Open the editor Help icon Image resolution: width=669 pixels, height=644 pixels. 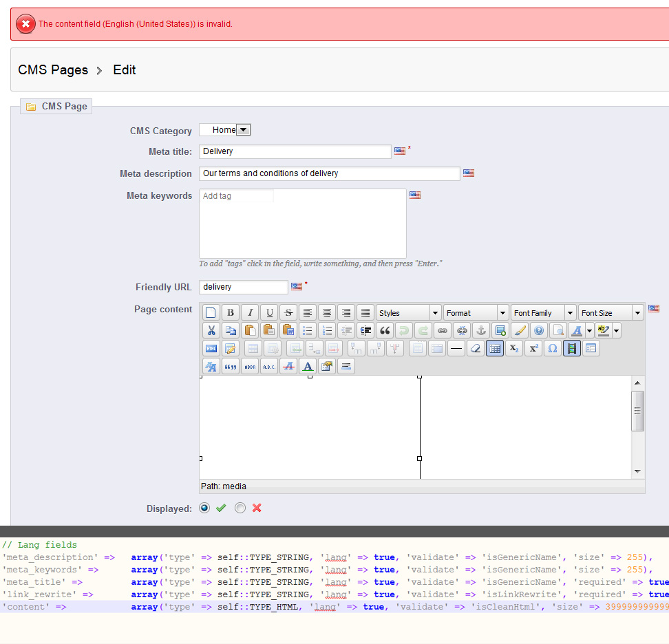point(539,330)
